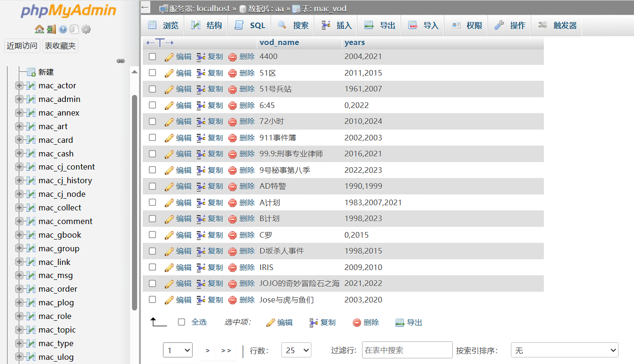Open the 触发器 triggers tab
Viewport: 634px width, 364px height.
point(557,25)
